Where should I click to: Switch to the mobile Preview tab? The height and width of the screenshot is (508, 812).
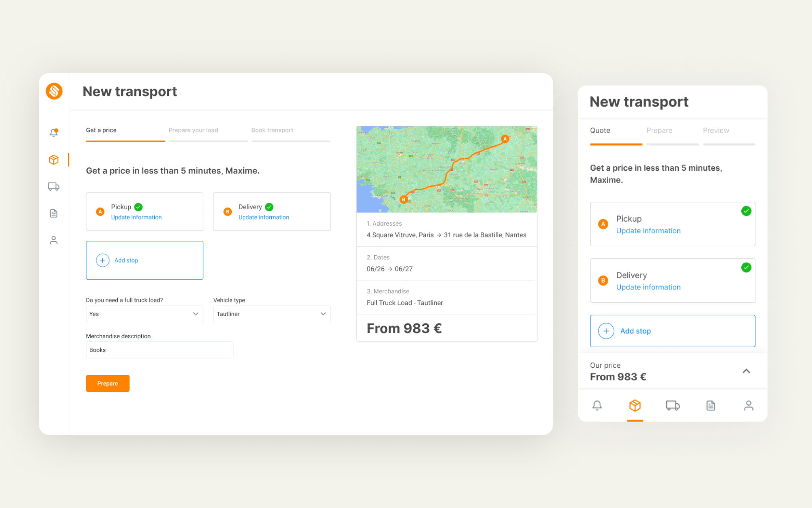tap(716, 130)
